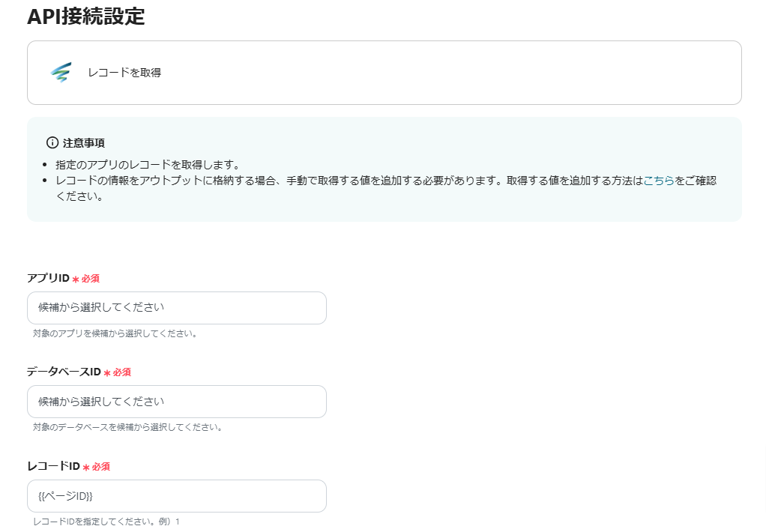Click the info icon next to 注意事項
Viewport: 766px width, 532px height.
[x=52, y=142]
